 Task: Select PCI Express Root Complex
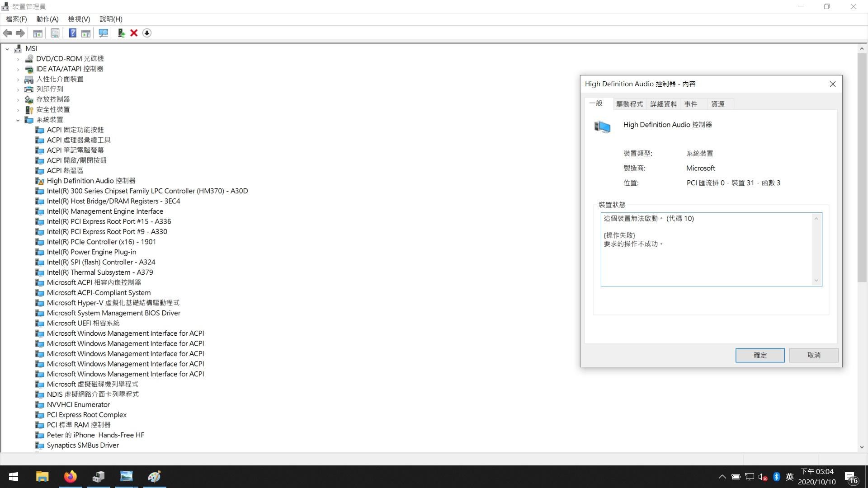[86, 415]
